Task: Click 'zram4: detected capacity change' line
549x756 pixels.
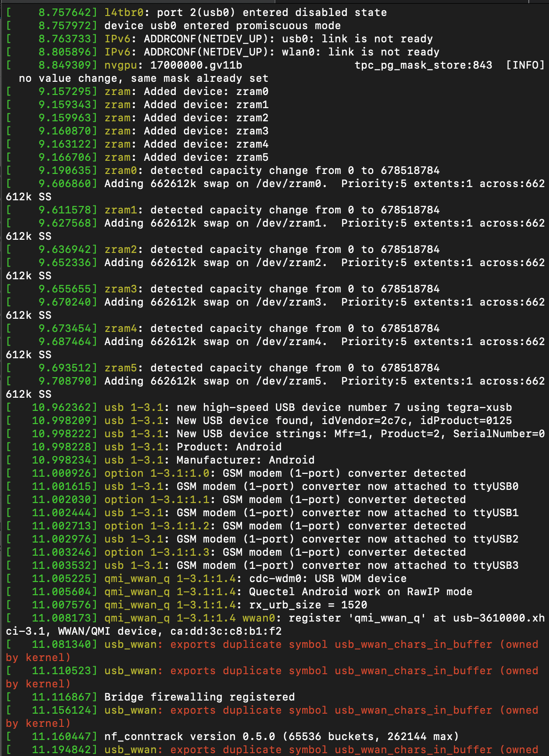Action: (223, 328)
